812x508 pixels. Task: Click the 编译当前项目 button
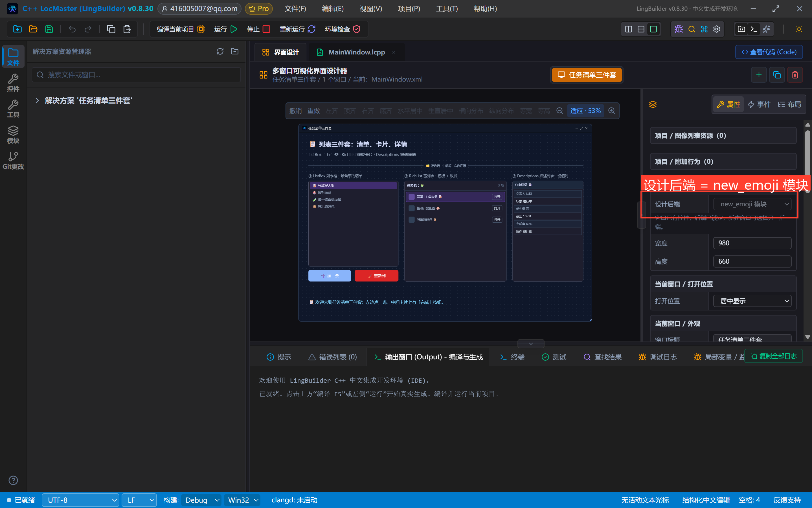pyautogui.click(x=181, y=29)
